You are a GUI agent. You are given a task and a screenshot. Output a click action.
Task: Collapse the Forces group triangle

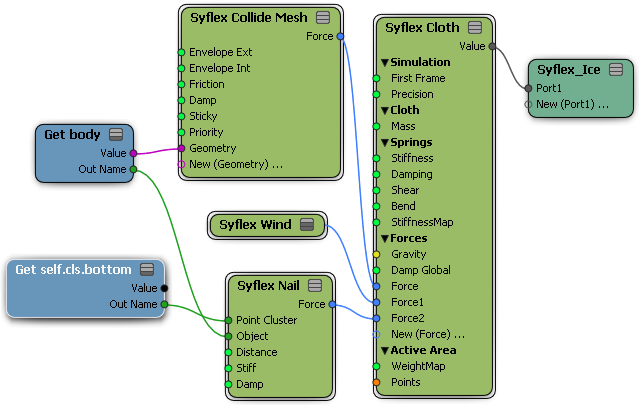(x=385, y=239)
